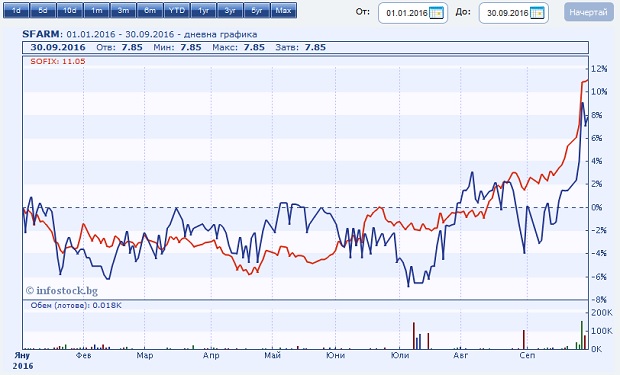Choose the 3yr range button
Image resolution: width=620 pixels, height=375 pixels.
click(x=230, y=11)
